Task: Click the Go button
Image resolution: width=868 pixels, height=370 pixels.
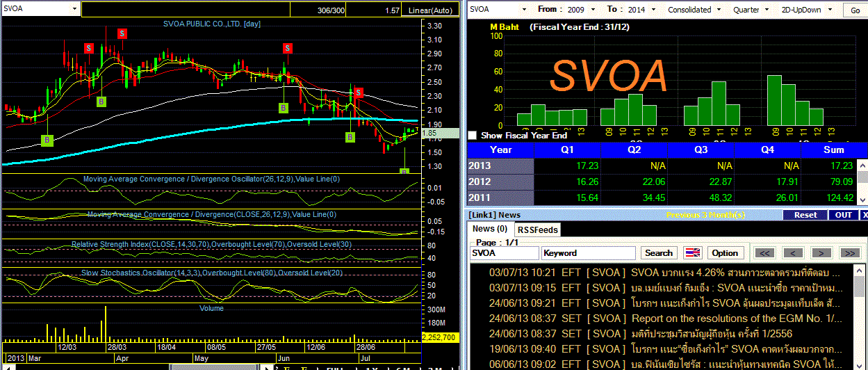Action: coord(854,10)
